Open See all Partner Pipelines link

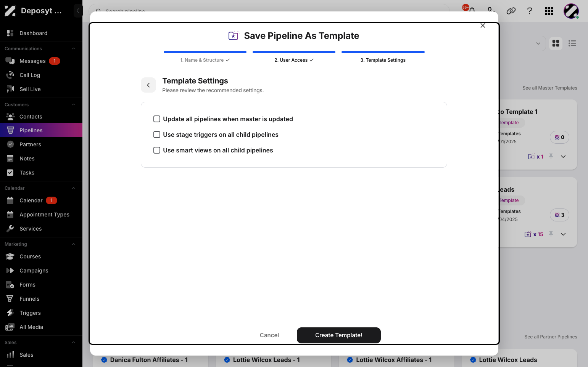tap(551, 337)
